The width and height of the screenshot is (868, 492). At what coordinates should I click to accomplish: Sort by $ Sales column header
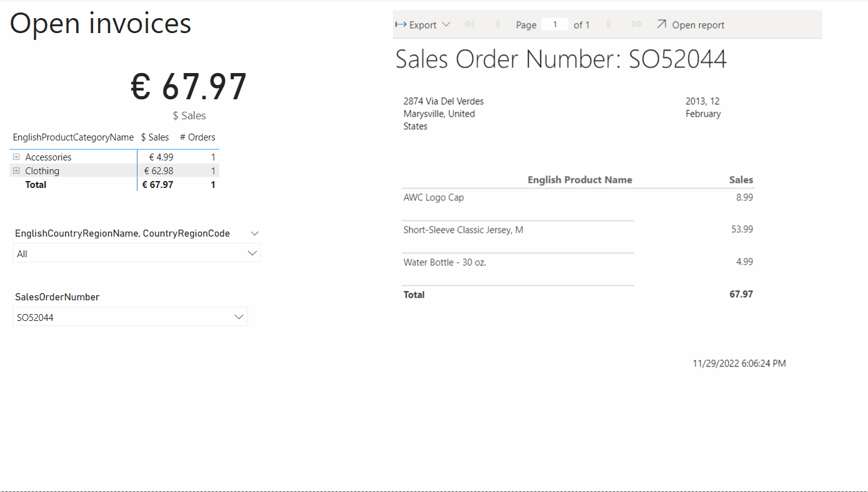click(155, 137)
